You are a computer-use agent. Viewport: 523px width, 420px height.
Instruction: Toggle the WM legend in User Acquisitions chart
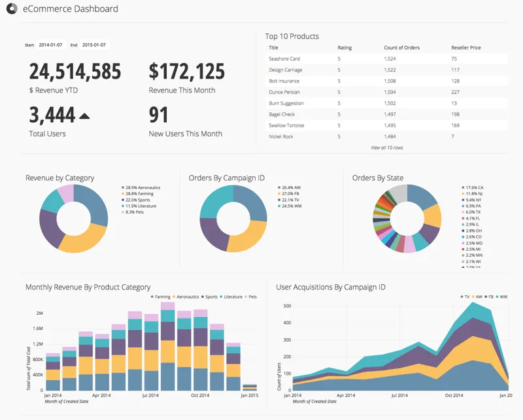click(501, 297)
